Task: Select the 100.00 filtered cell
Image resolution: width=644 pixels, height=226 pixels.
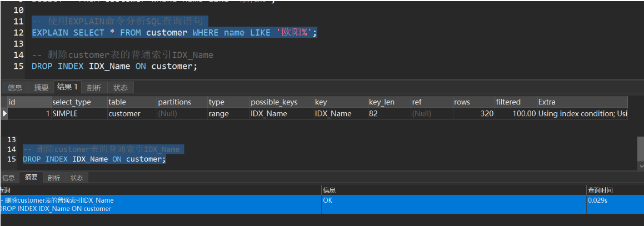Action: [516, 114]
